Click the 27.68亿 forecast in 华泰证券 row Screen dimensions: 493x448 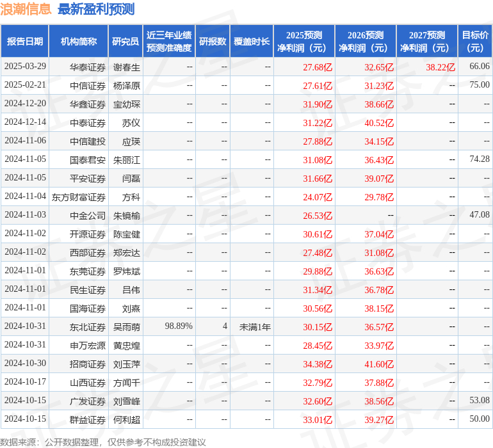318,67
